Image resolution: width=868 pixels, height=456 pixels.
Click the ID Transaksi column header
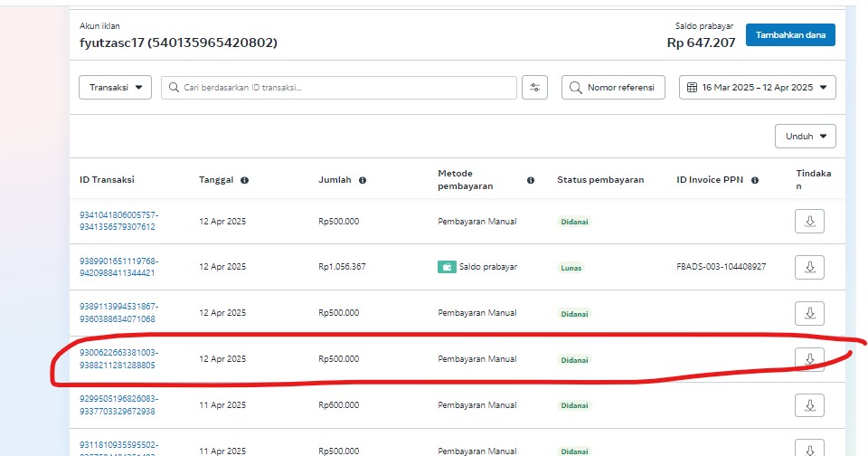point(107,180)
